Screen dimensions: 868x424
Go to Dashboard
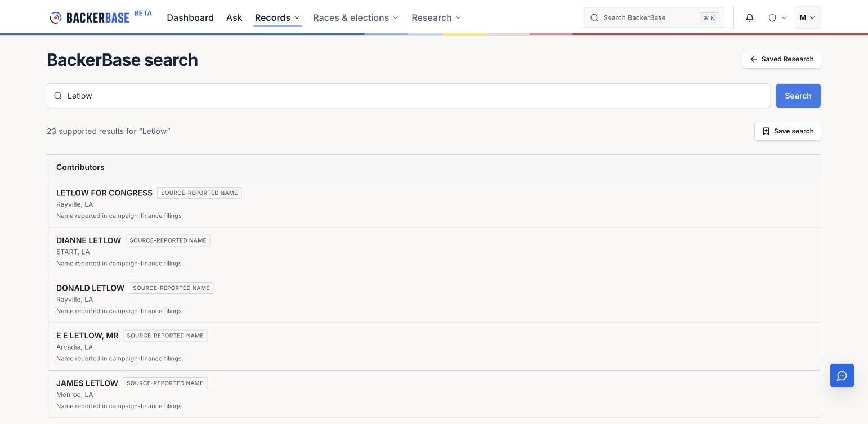190,17
